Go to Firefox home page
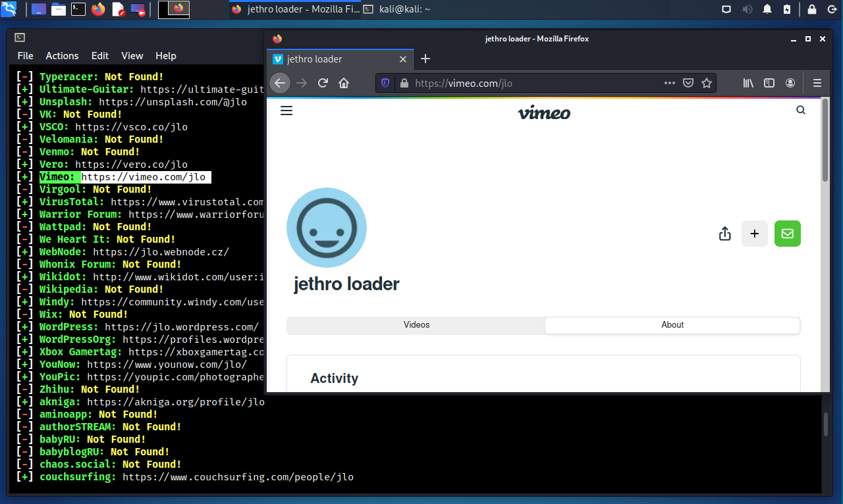Screen dimensions: 843x504 [x=344, y=83]
